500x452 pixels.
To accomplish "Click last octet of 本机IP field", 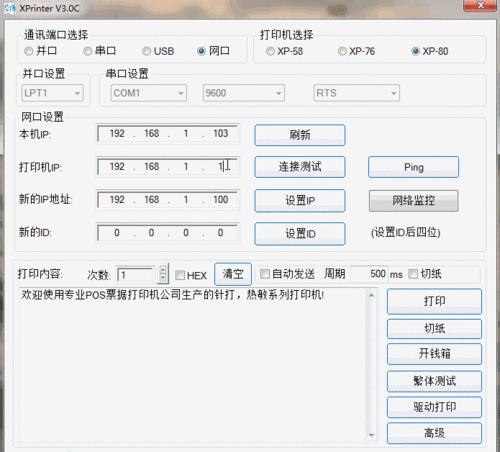I will pos(221,134).
